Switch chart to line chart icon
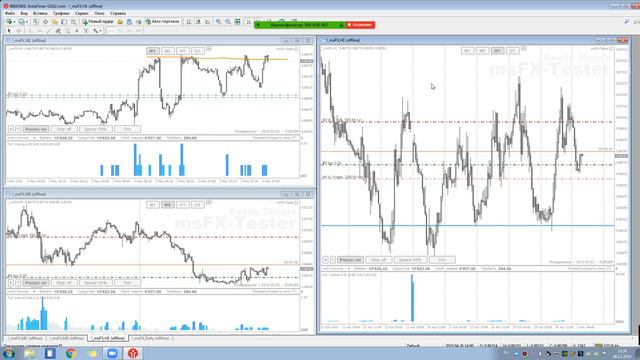 tap(208, 22)
